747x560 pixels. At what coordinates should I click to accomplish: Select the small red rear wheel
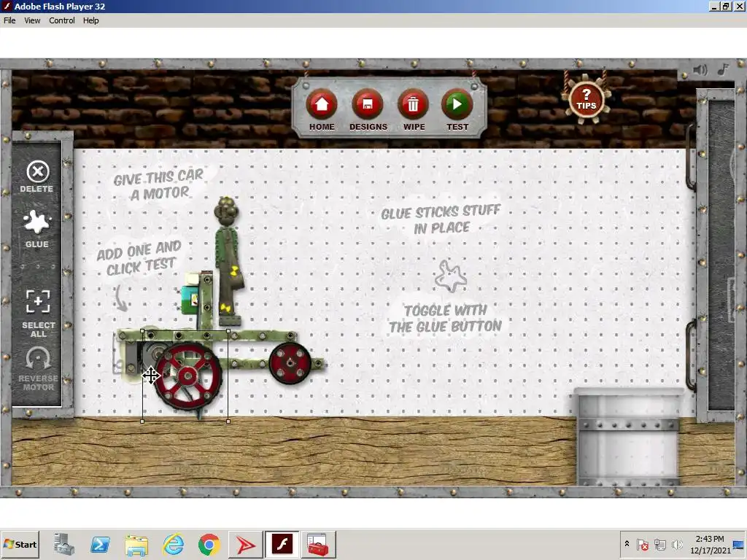click(x=290, y=363)
